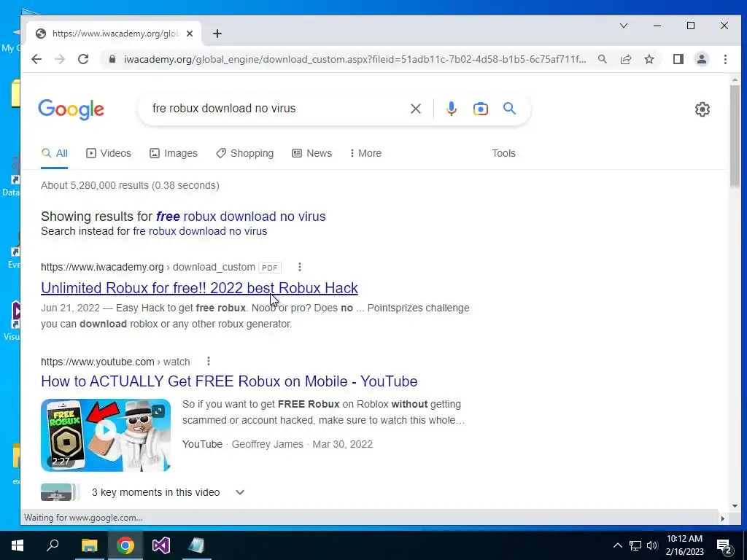Open Google quick settings gear

pos(703,109)
